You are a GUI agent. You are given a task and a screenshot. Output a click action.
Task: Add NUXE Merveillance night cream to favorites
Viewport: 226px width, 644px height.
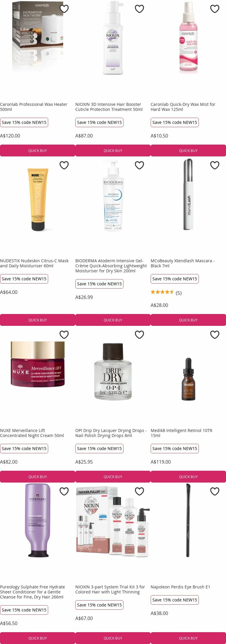click(x=64, y=335)
